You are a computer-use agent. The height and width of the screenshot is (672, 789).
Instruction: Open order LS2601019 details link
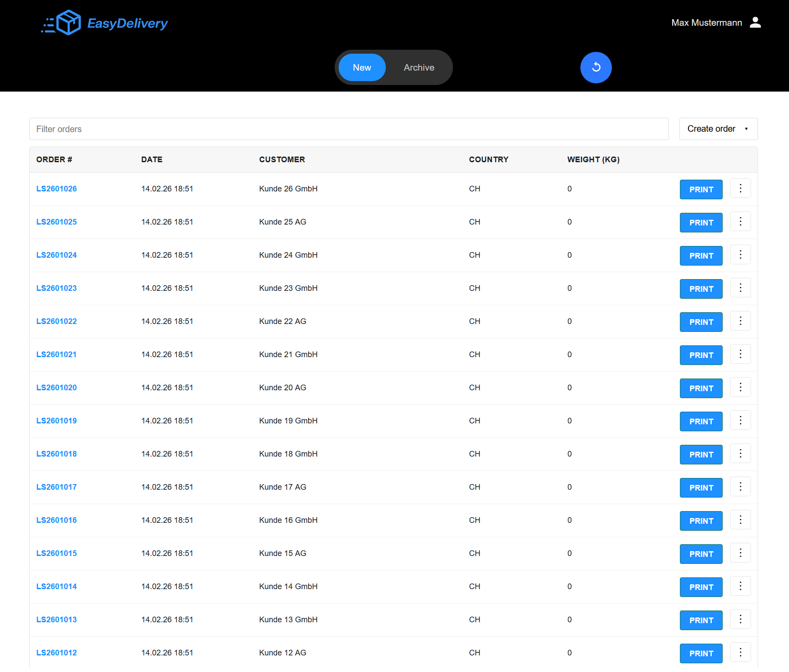point(56,420)
